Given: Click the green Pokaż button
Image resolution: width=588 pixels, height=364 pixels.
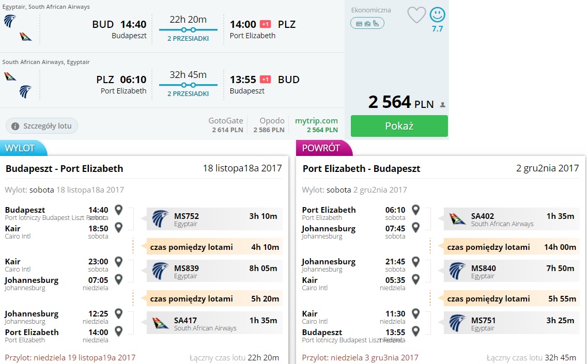Looking at the screenshot, I should click(399, 126).
